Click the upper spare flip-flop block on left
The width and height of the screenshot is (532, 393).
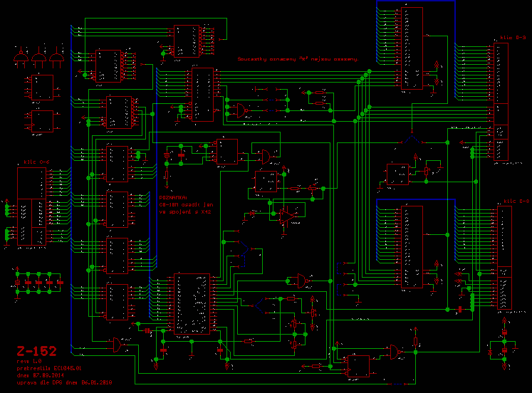[40, 88]
